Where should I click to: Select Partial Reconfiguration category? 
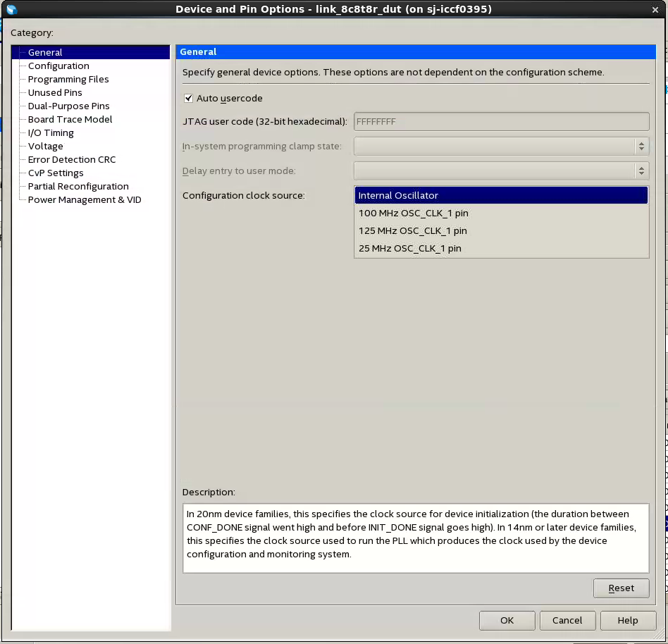pyautogui.click(x=78, y=187)
